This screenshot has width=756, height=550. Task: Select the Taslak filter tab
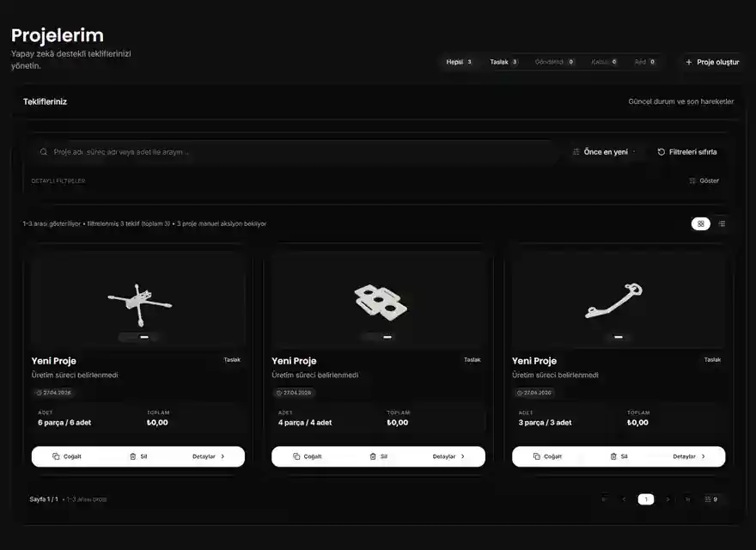pos(503,62)
